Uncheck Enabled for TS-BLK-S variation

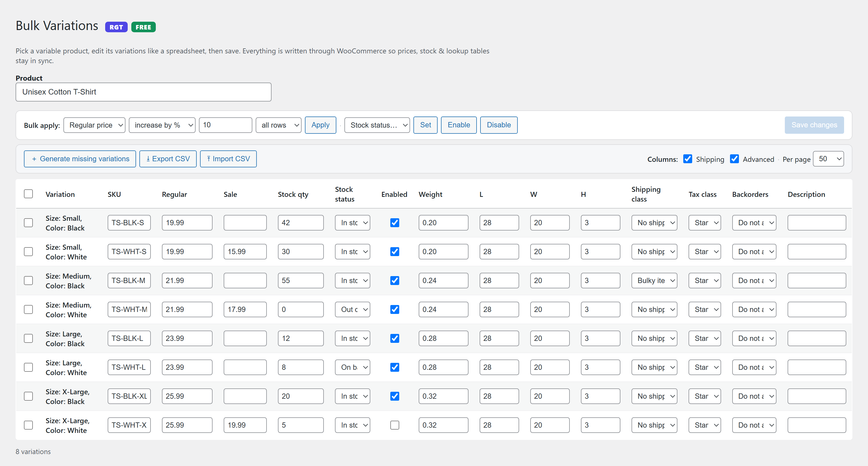394,223
